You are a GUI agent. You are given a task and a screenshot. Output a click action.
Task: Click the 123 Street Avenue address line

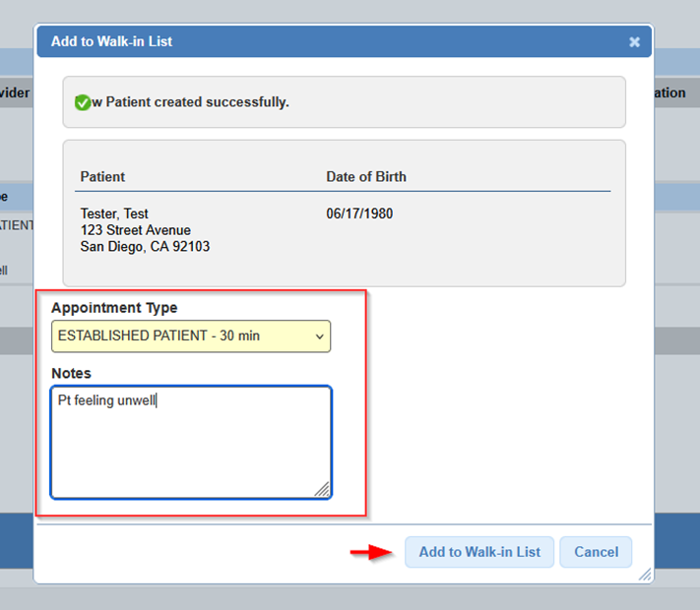[x=135, y=230]
